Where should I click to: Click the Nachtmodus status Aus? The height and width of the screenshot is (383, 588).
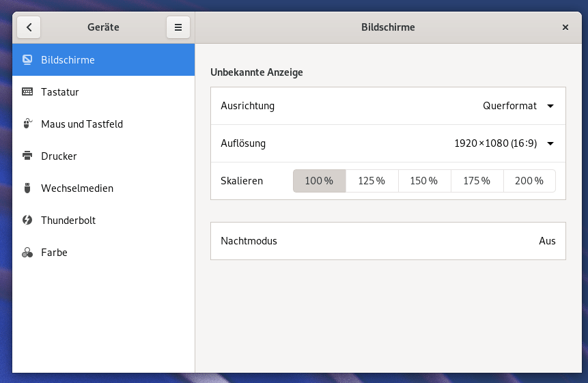pos(547,241)
